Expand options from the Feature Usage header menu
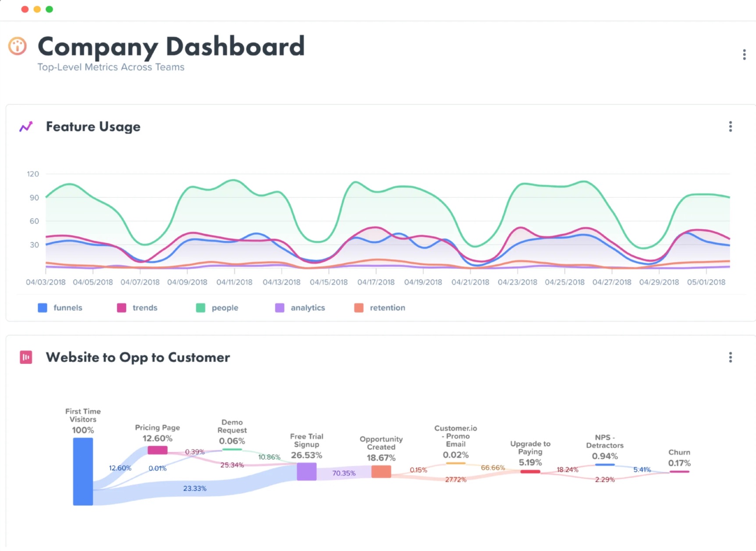The image size is (756, 551). pos(730,126)
